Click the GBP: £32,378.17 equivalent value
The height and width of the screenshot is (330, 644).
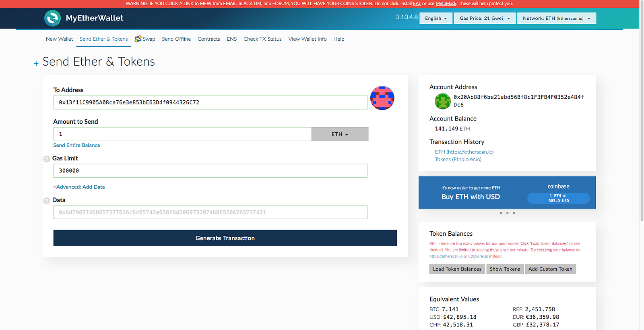pos(536,325)
